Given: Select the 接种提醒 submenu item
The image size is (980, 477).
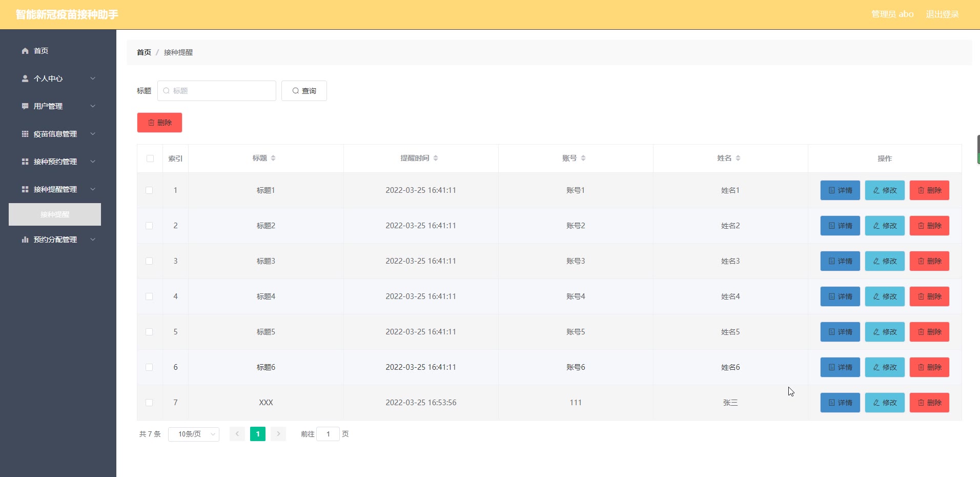Looking at the screenshot, I should [x=55, y=214].
